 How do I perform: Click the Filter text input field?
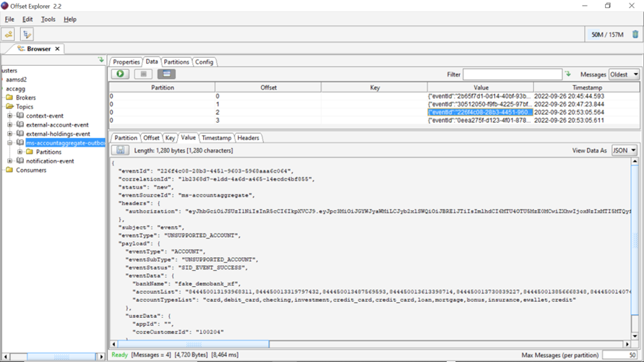(x=512, y=74)
